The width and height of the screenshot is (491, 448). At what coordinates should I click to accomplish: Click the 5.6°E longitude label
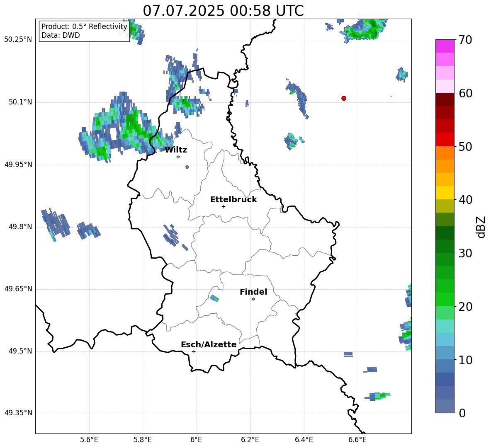coord(89,440)
